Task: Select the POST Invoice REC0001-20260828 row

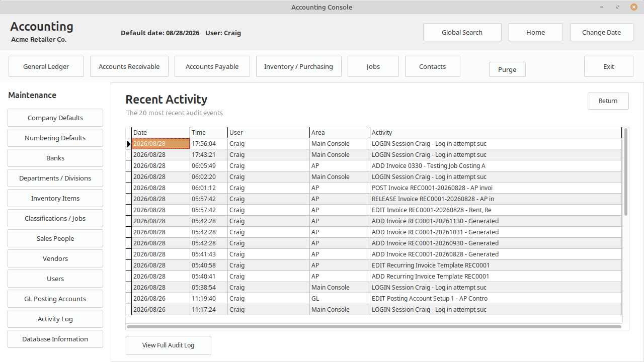Action: tap(374, 188)
